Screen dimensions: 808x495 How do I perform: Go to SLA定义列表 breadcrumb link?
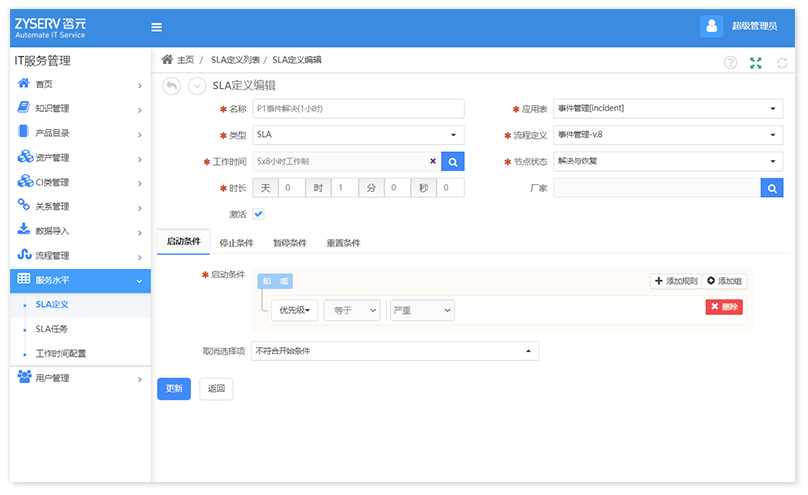pyautogui.click(x=235, y=60)
